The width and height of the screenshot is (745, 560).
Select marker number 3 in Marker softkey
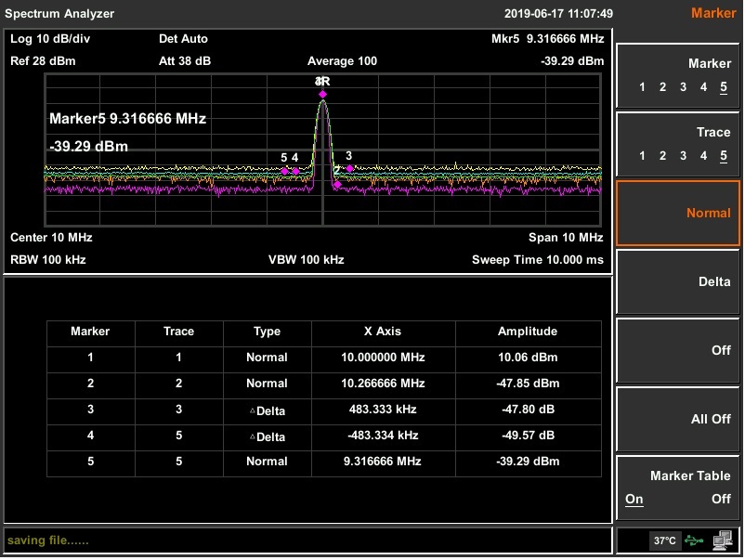[683, 87]
